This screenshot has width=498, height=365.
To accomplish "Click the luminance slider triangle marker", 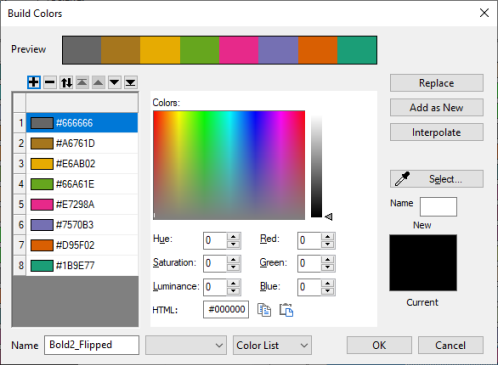I will (x=328, y=217).
